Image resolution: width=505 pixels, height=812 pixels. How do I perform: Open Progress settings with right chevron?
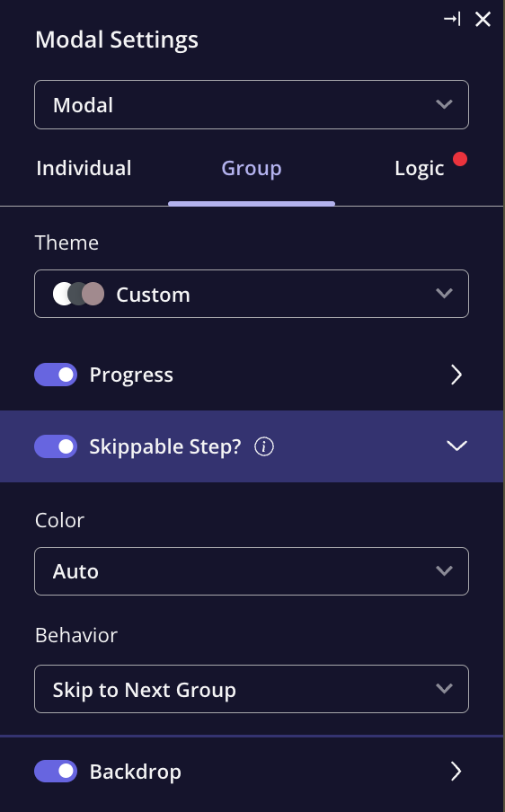point(456,375)
